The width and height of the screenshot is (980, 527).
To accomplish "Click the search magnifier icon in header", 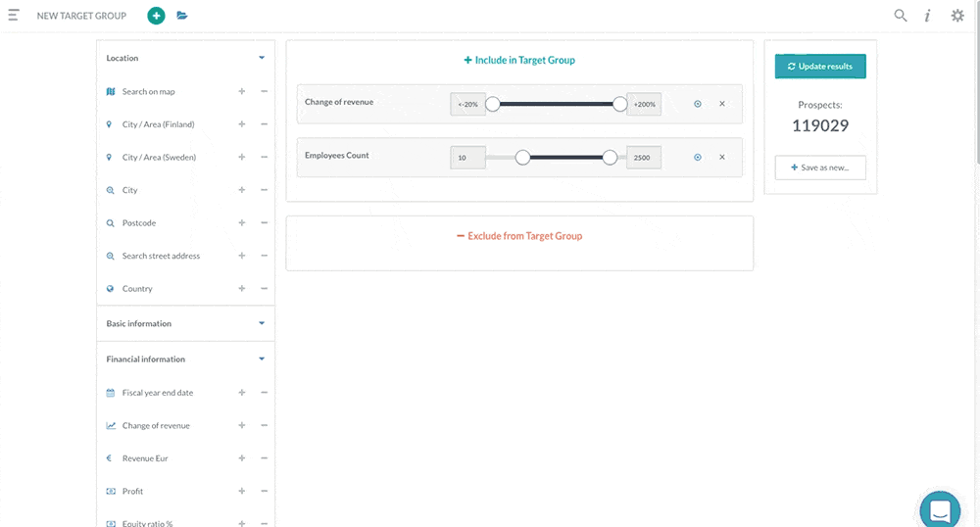I will (x=901, y=16).
